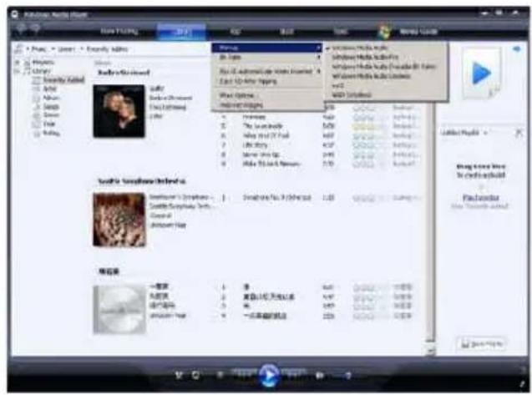Screen dimensions: 532x395
Task: Select the Symphony No. 9 track row
Action: [319, 197]
